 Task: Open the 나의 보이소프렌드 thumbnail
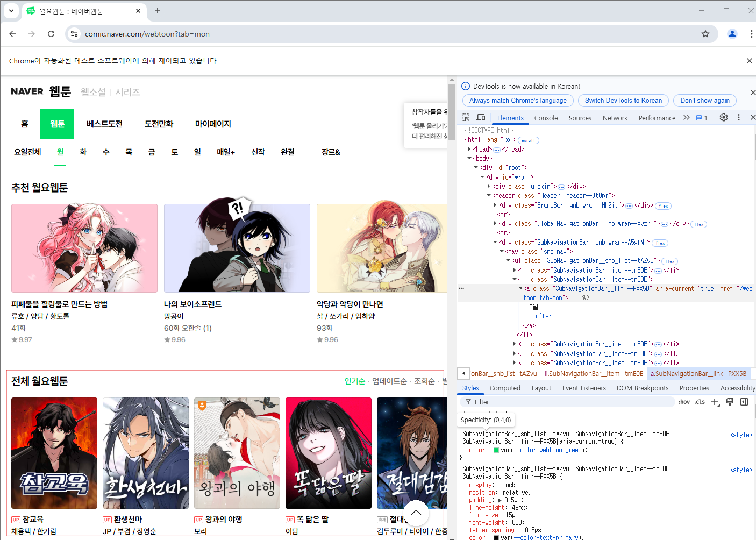coord(237,248)
